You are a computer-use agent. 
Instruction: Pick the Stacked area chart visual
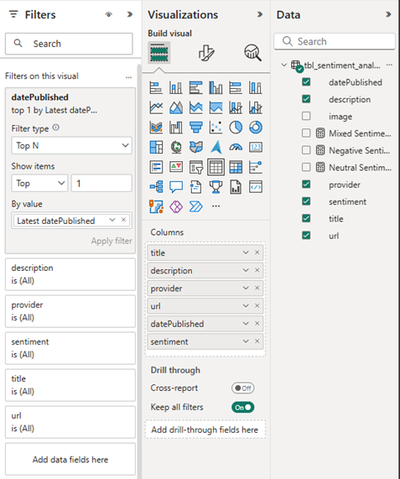click(x=196, y=108)
